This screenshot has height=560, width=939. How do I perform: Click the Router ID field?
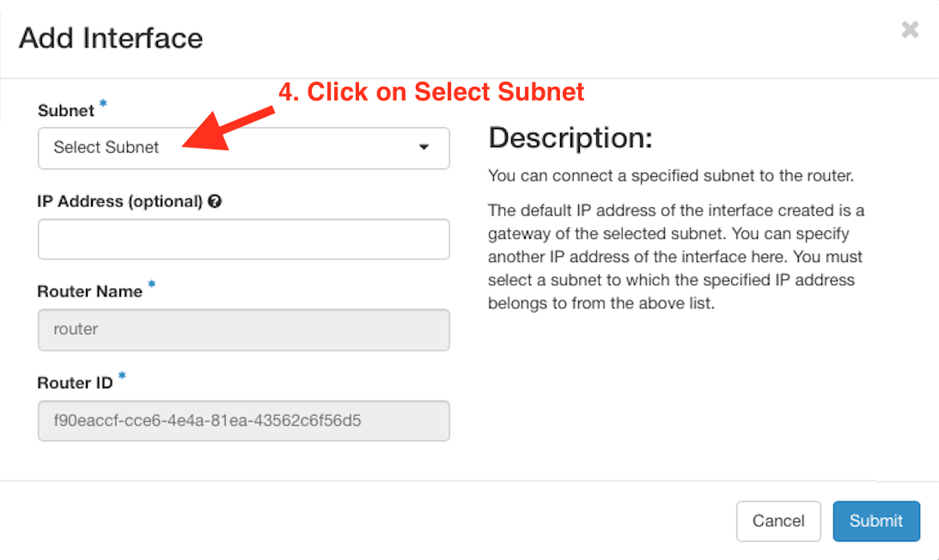pos(244,421)
